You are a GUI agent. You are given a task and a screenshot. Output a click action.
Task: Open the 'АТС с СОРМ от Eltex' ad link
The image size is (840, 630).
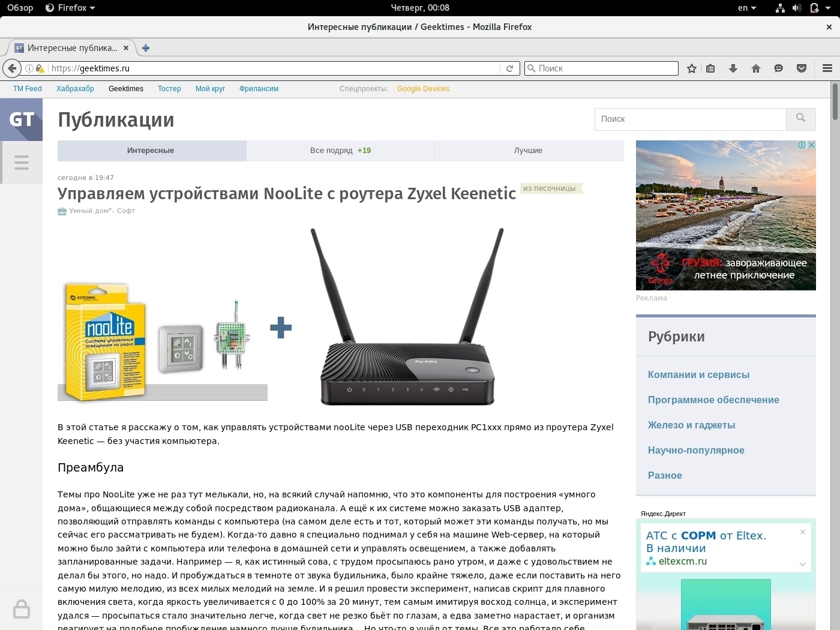coord(706,542)
